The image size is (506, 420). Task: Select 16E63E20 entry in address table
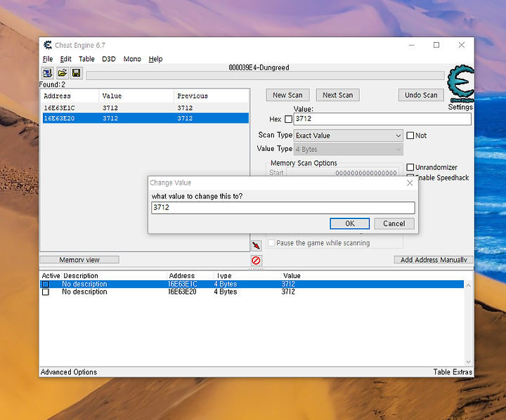tap(252, 292)
